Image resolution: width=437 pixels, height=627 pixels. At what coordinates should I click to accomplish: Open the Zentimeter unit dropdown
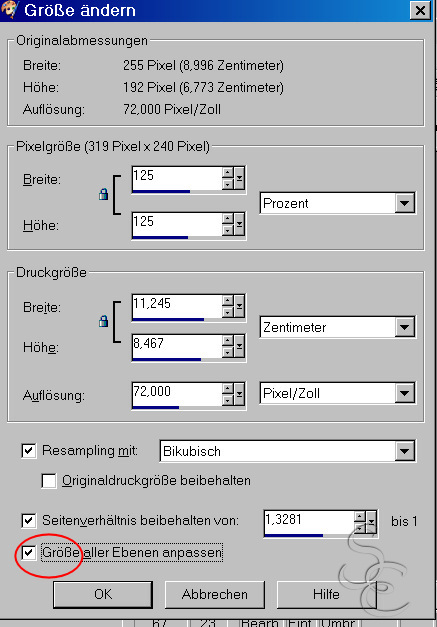(x=404, y=327)
